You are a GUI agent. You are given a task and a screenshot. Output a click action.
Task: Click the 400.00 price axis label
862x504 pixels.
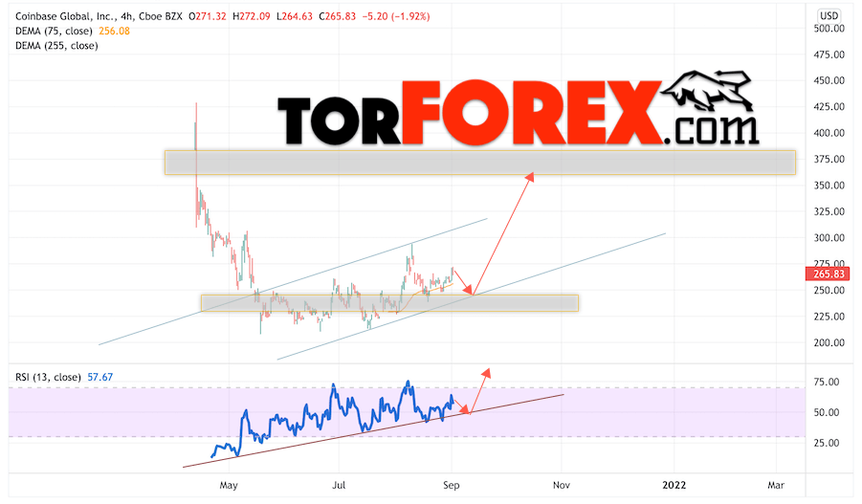pos(829,133)
